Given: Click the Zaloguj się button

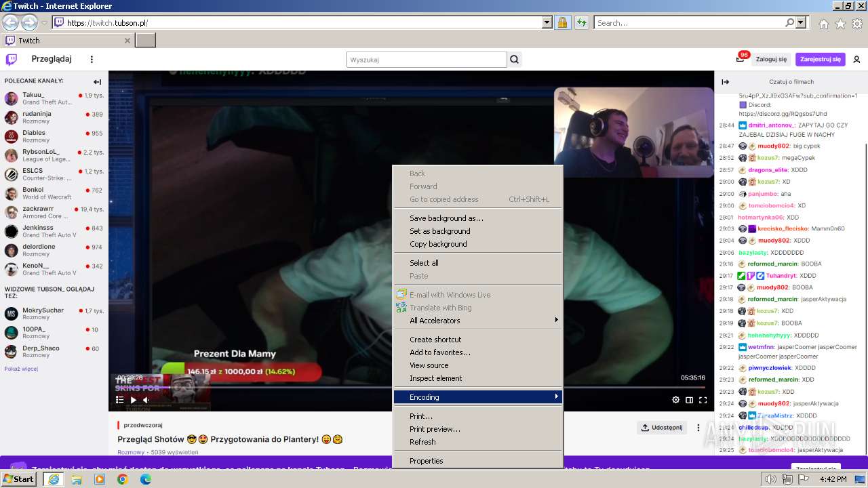Looking at the screenshot, I should pos(771,60).
